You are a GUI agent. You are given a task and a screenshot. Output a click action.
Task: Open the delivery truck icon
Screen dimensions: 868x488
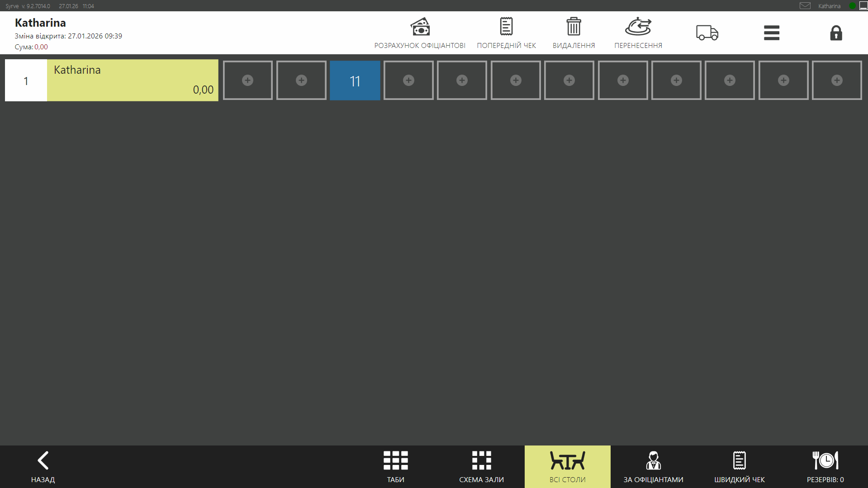pyautogui.click(x=707, y=33)
